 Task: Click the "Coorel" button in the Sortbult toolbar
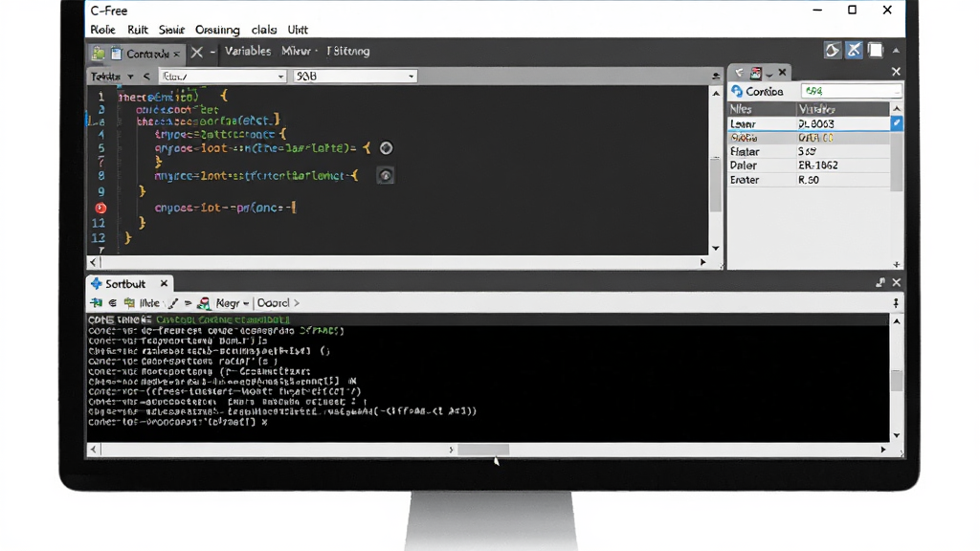click(274, 303)
